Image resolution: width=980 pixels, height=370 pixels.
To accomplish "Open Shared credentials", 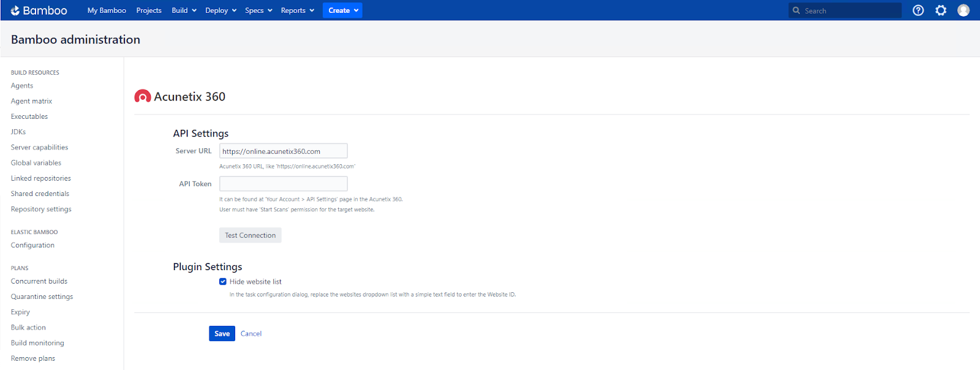I will tap(40, 194).
